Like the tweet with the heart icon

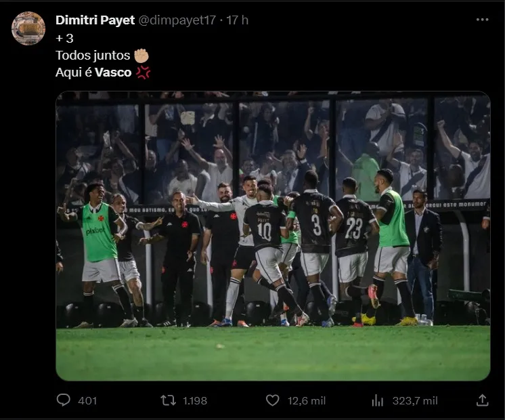click(272, 400)
